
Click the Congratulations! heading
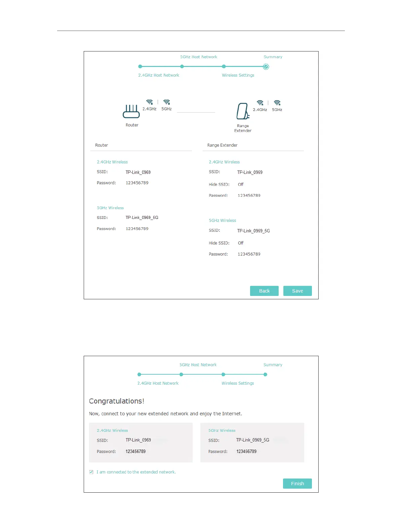117,401
